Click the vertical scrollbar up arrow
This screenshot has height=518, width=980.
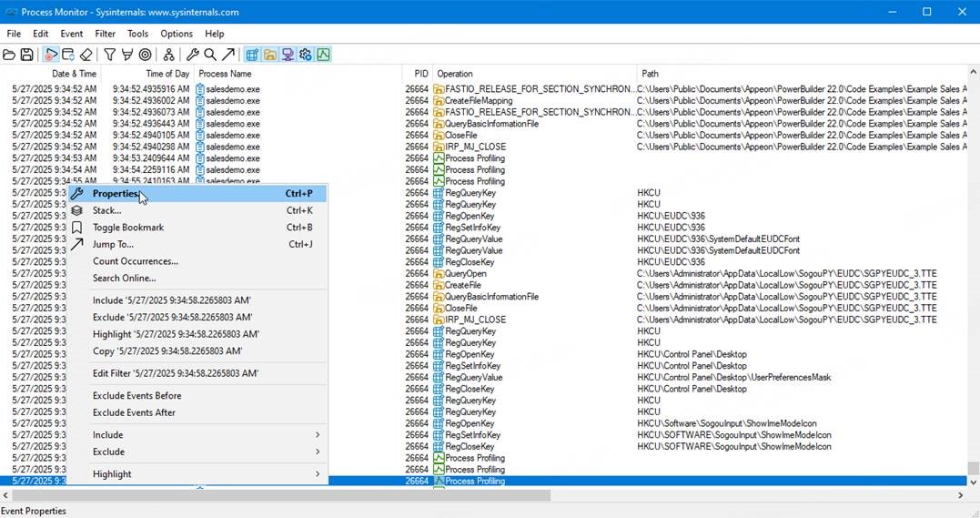coord(973,73)
